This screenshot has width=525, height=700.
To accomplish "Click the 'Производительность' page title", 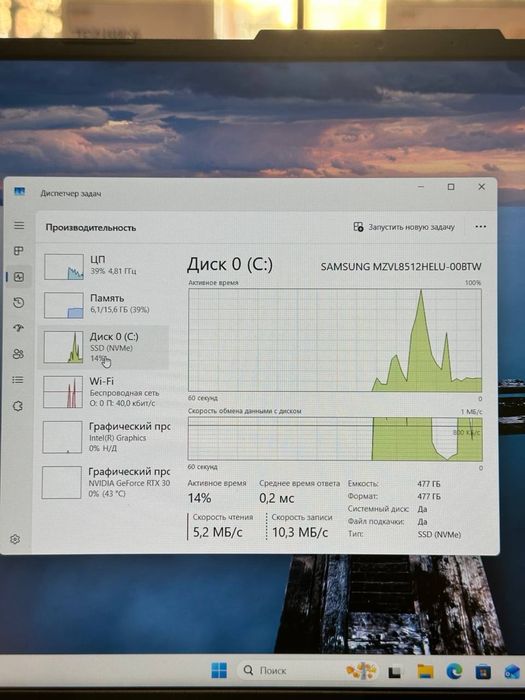I will coord(91,228).
